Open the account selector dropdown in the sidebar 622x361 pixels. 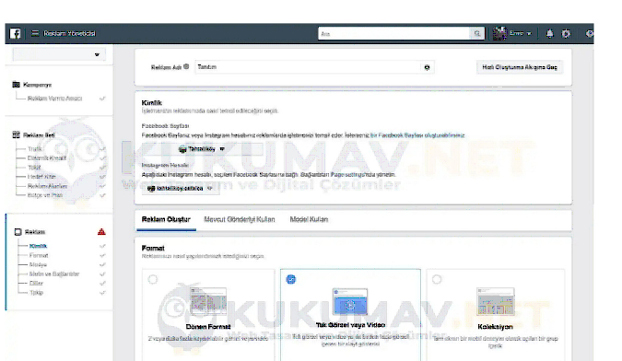click(59, 54)
